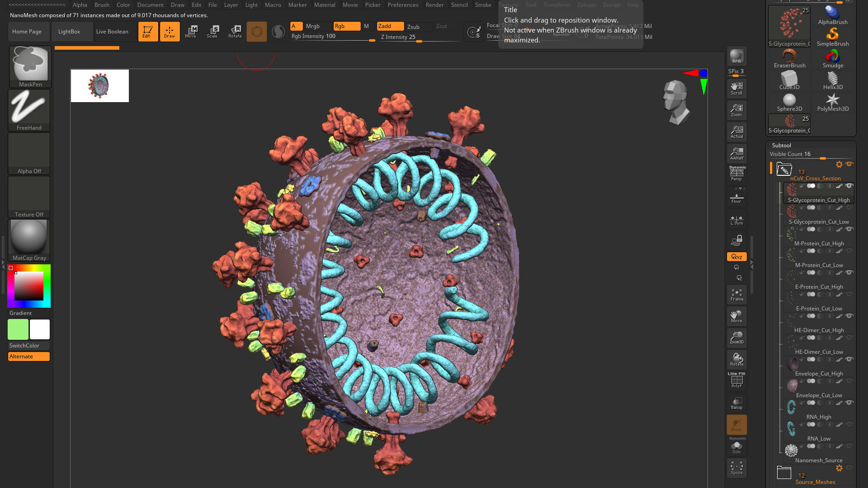Select the AlphaBrush tool
This screenshot has width=868, height=488.
833,15
